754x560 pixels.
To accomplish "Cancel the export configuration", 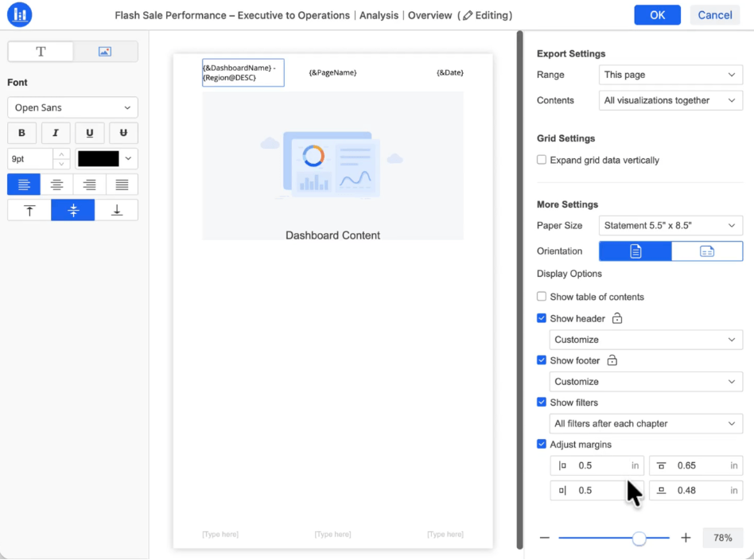I will tap(714, 14).
